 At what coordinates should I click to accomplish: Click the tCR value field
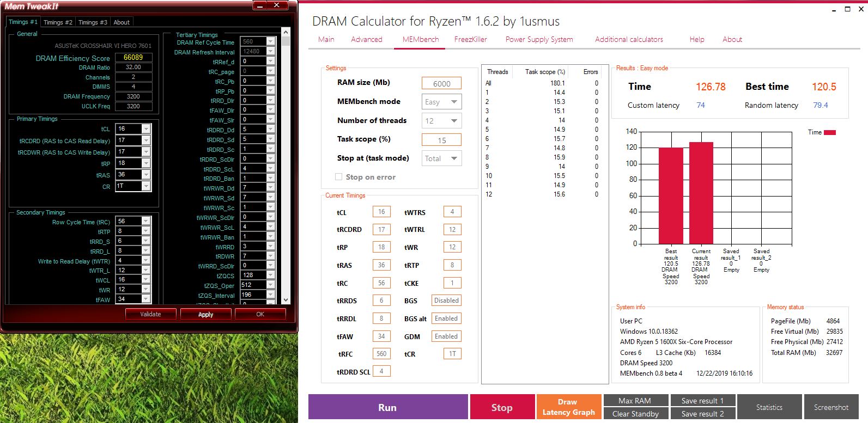[452, 354]
